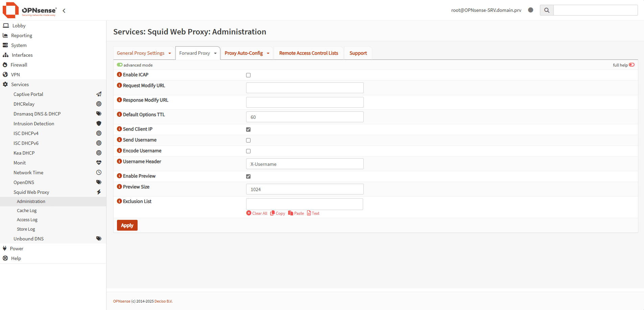Screen dimensions: 644x310
Task: Open the Lobby menu
Action: point(53,26)
